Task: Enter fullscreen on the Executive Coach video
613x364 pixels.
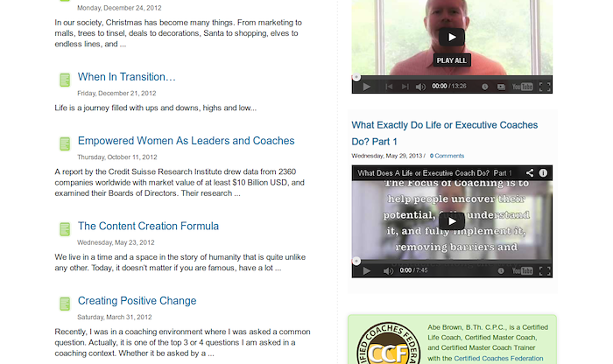Action: click(545, 270)
